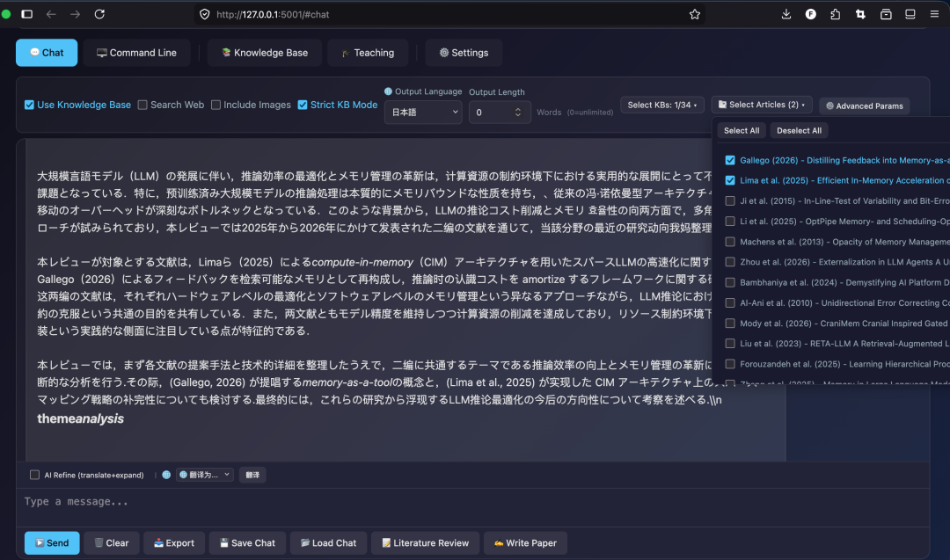
Task: Open the 翻译为... language dropdown
Action: point(205,475)
